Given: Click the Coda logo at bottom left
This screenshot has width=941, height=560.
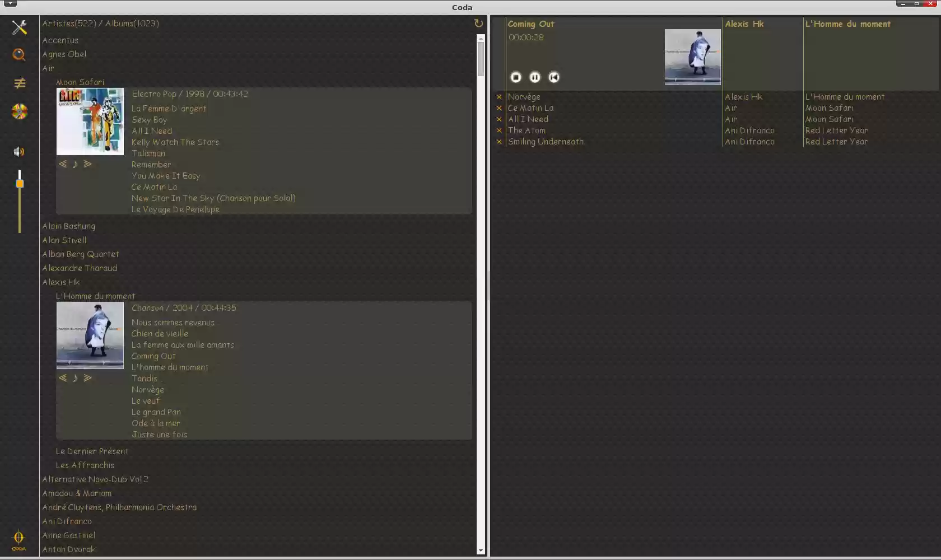Looking at the screenshot, I should point(18,539).
